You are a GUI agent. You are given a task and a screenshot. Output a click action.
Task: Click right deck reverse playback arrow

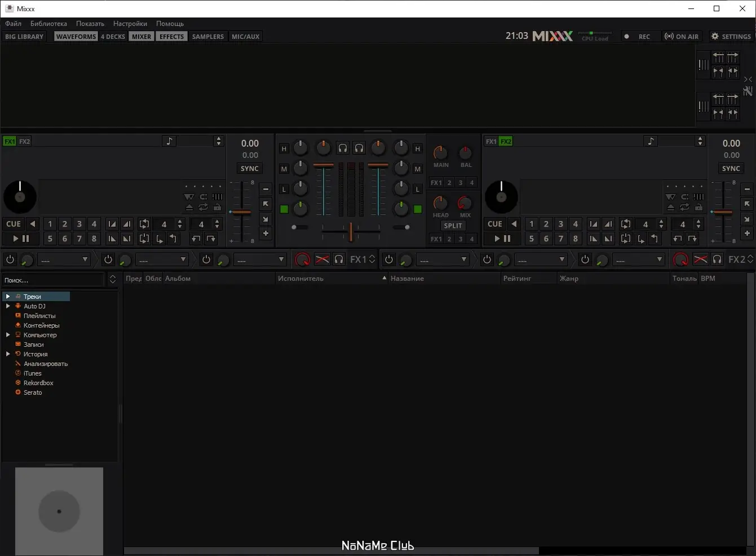click(514, 224)
